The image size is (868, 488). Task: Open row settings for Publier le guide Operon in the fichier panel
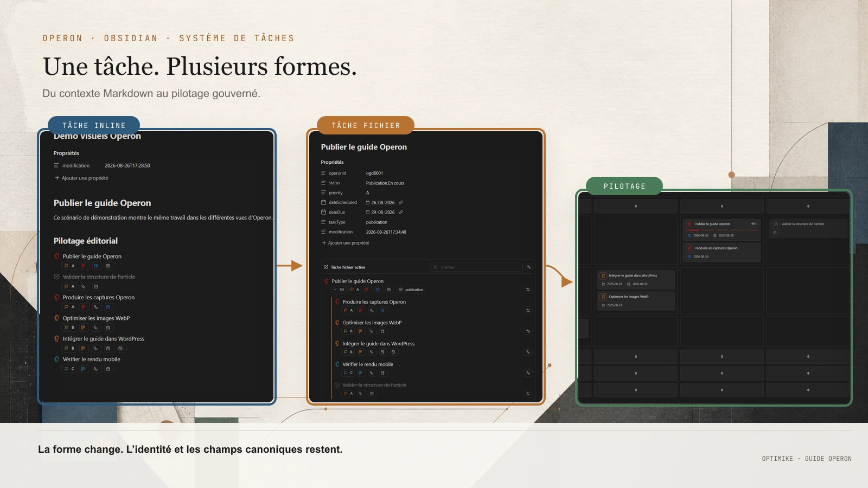(x=528, y=290)
